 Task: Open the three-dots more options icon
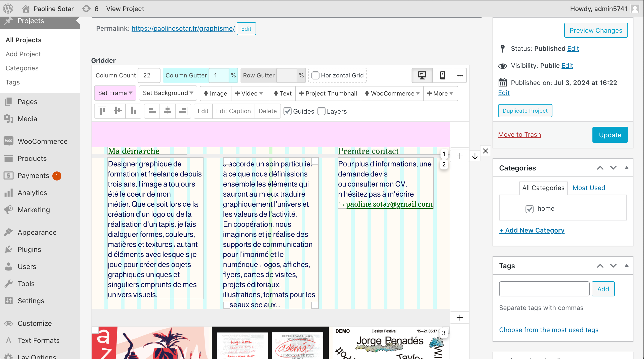point(460,75)
